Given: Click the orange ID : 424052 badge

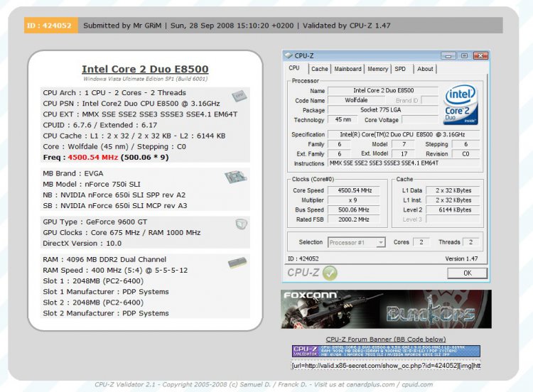Looking at the screenshot, I should coord(51,26).
